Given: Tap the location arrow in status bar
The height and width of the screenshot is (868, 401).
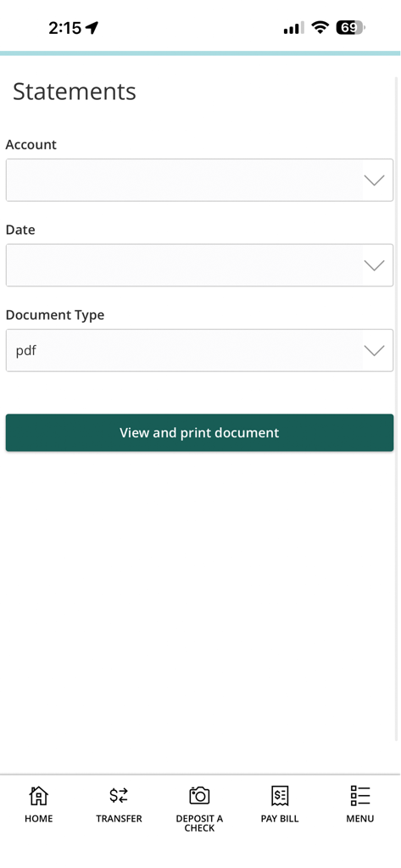Looking at the screenshot, I should [92, 27].
